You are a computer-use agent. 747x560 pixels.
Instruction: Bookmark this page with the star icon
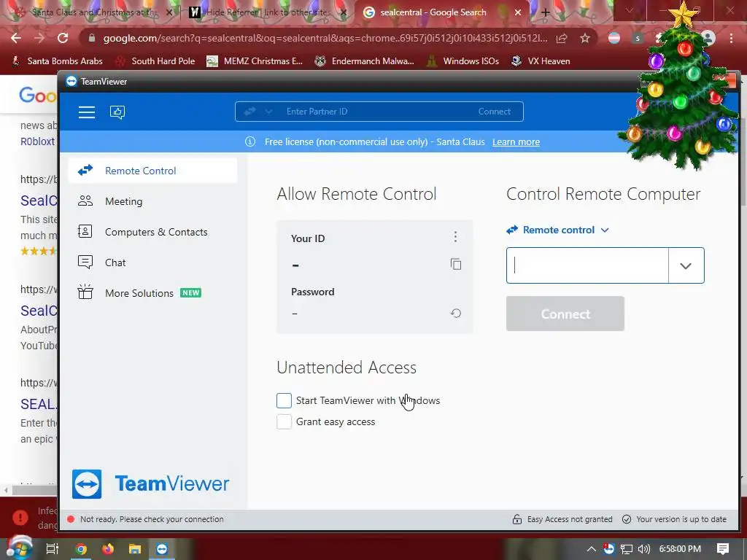coord(585,38)
